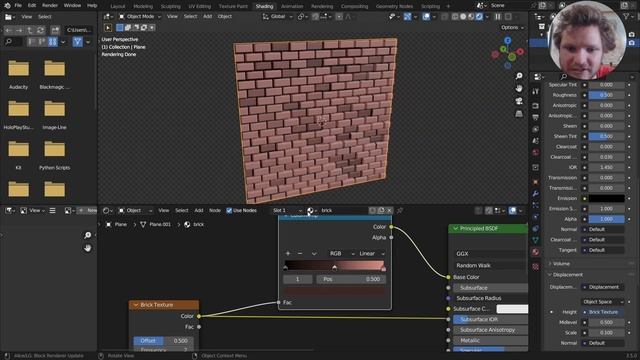
Task: Refresh the file browser listing
Action: 40,30
